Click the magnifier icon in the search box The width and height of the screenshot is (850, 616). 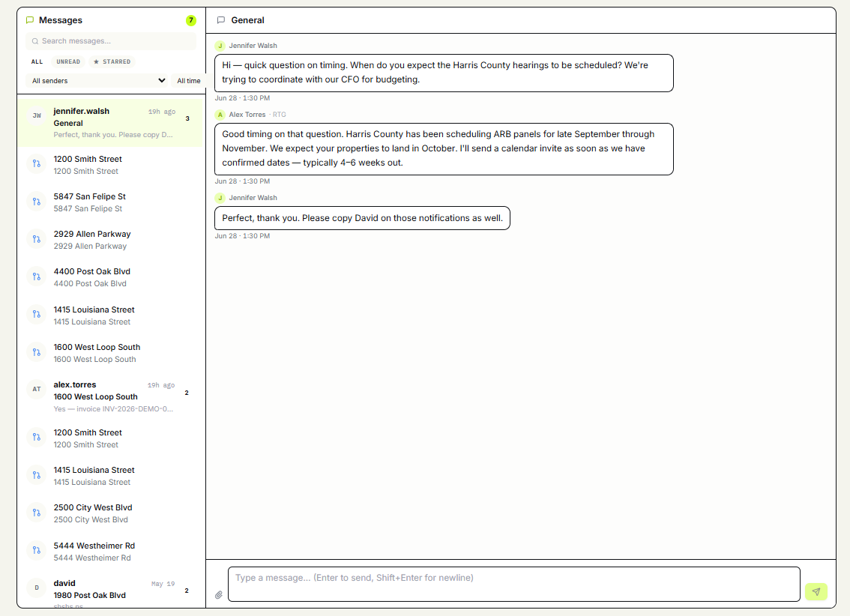click(x=35, y=41)
